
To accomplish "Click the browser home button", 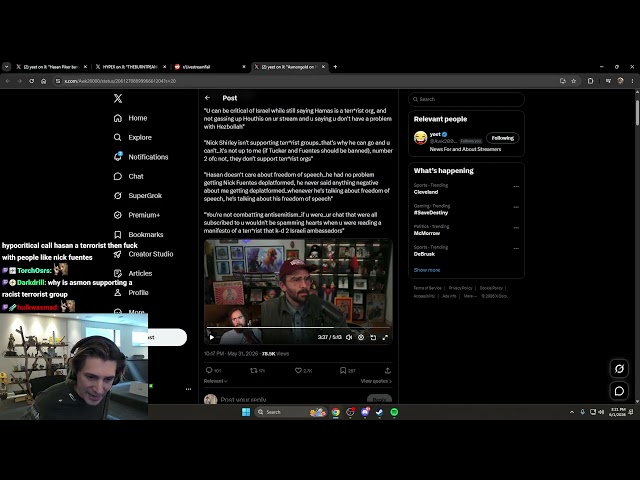I will pos(43,81).
